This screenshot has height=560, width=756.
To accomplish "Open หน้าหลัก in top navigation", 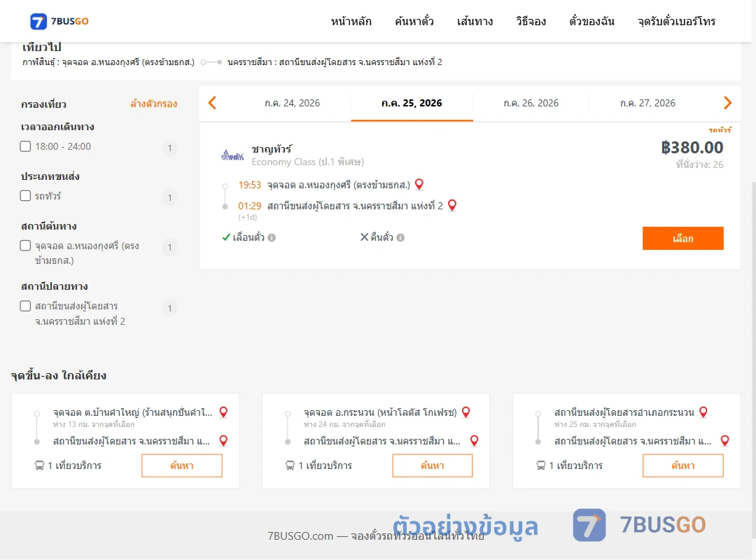I will pos(351,21).
